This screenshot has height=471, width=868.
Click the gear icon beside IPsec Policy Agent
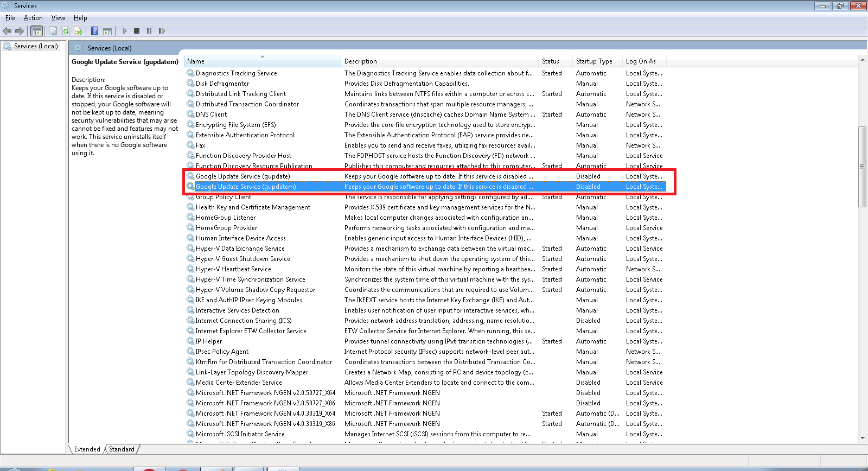[x=190, y=352]
